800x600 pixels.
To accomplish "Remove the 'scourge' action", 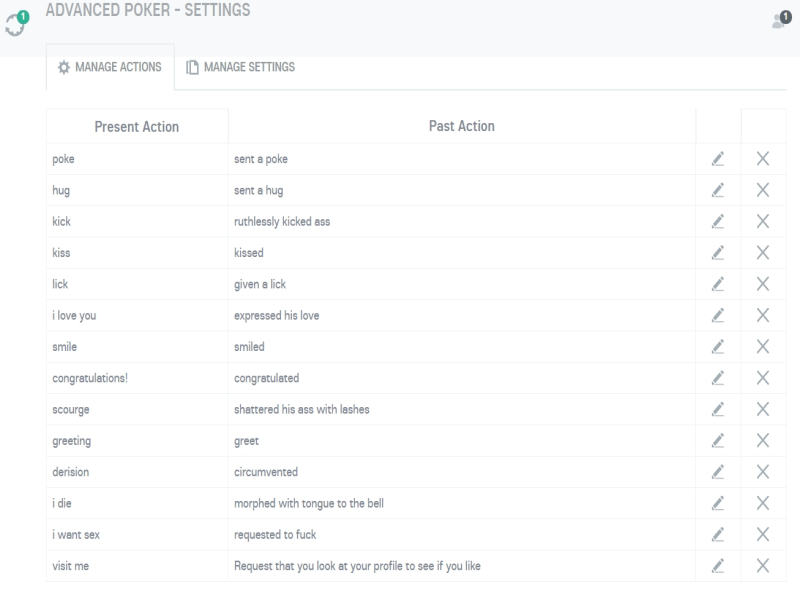I will tap(763, 409).
